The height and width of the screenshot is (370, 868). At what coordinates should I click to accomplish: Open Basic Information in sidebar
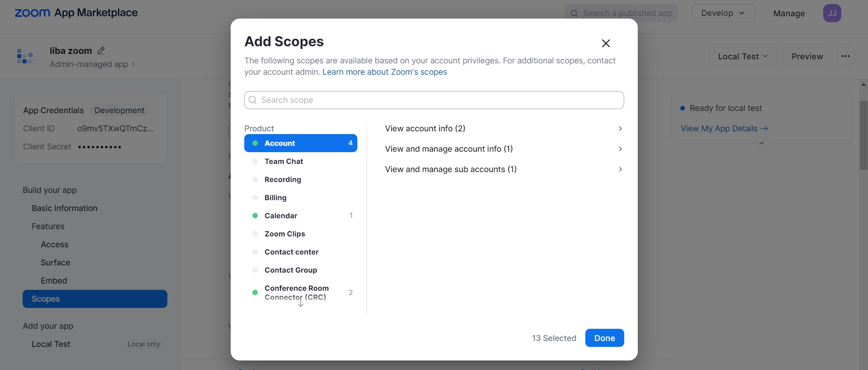pyautogui.click(x=65, y=208)
